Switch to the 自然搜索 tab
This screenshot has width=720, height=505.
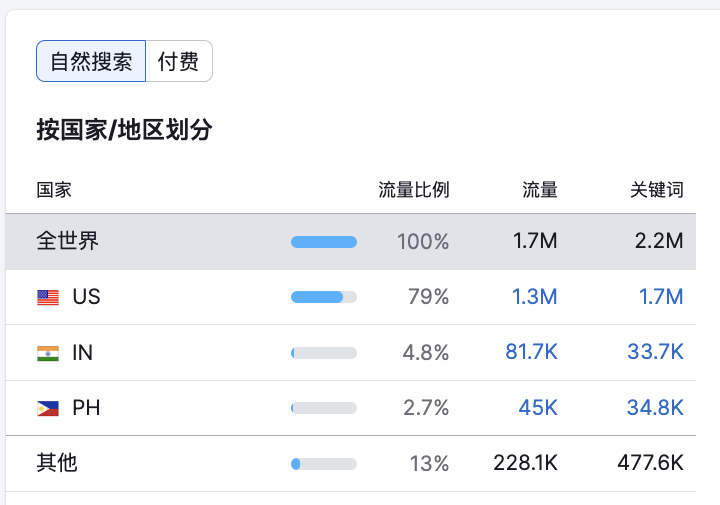point(91,61)
